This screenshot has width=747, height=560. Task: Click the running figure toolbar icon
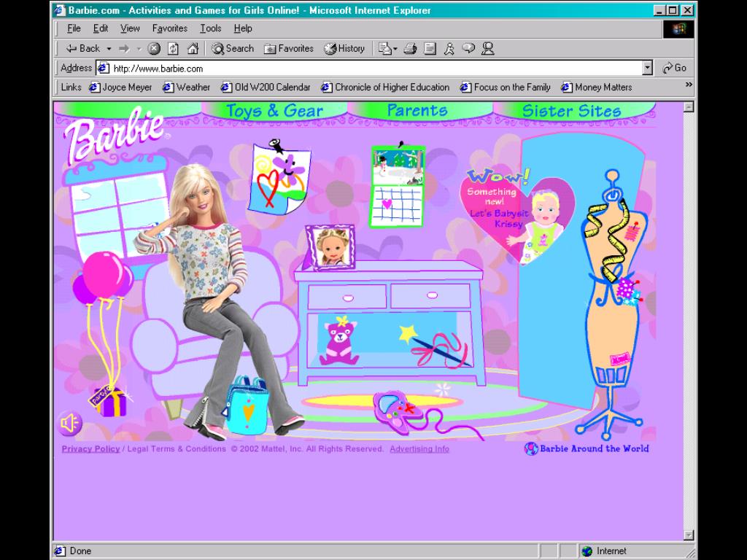point(449,48)
